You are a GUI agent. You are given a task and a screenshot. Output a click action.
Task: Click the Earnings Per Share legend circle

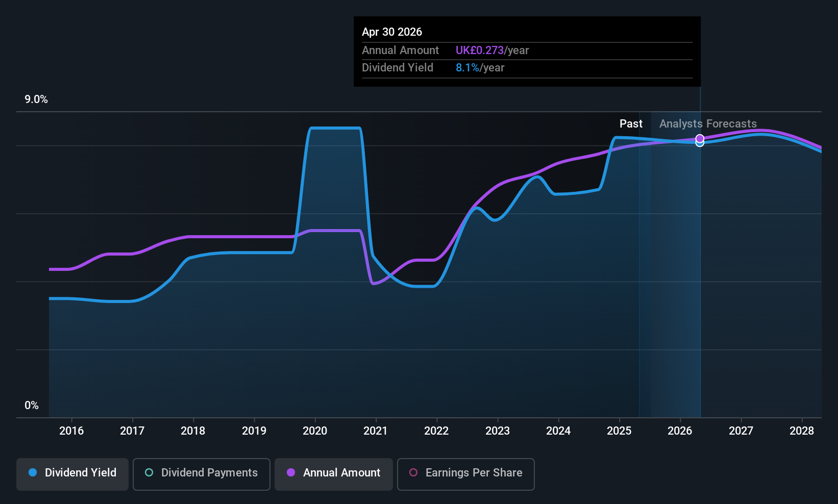(x=413, y=472)
